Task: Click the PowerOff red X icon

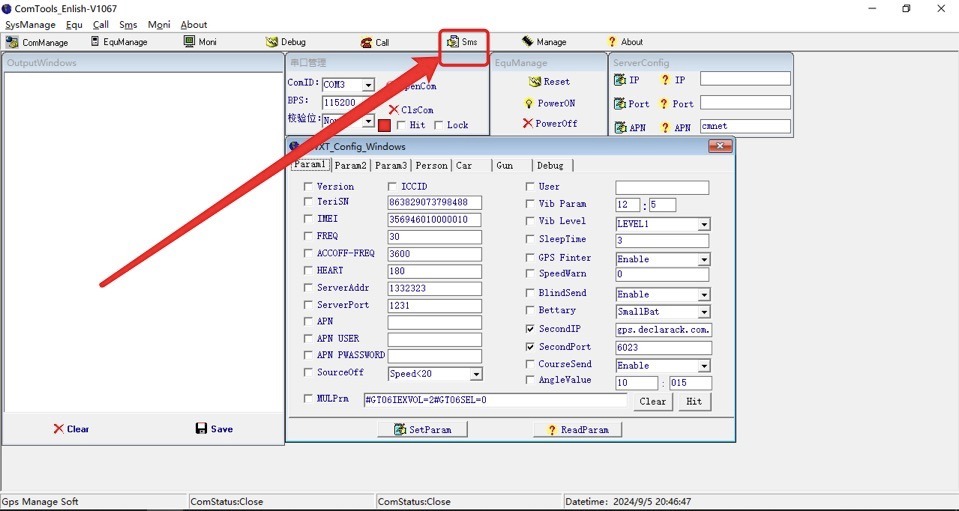Action: coord(527,124)
